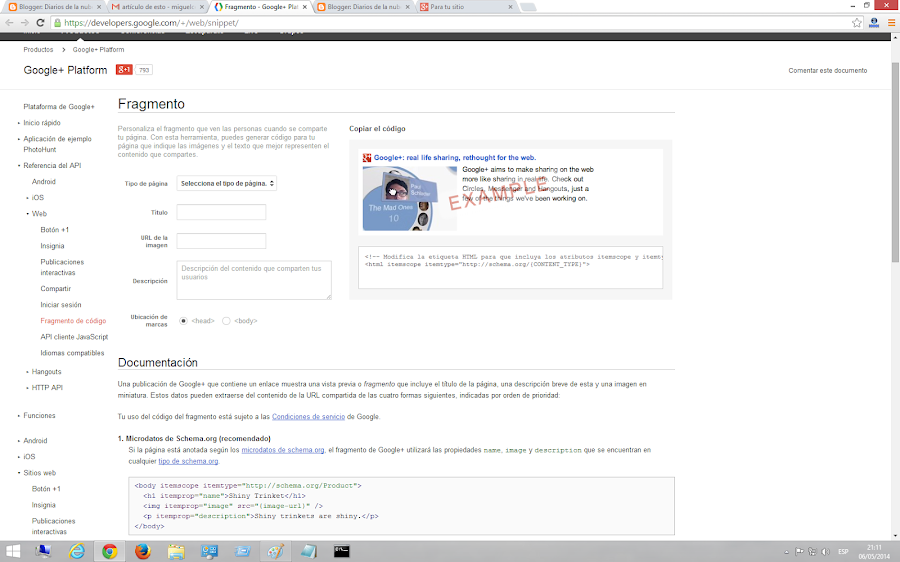
Task: Open 'Fragmento de código' sidebar item
Action: (73, 321)
